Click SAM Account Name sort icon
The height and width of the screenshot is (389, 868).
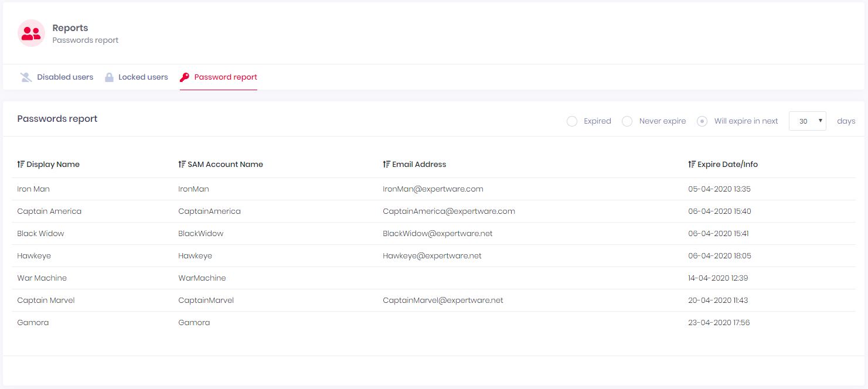coord(182,165)
